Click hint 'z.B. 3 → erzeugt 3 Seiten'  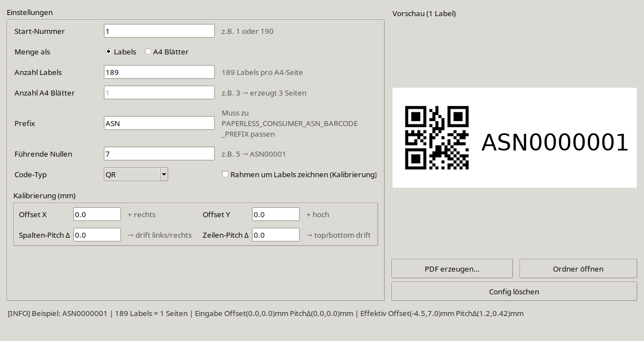coord(264,93)
